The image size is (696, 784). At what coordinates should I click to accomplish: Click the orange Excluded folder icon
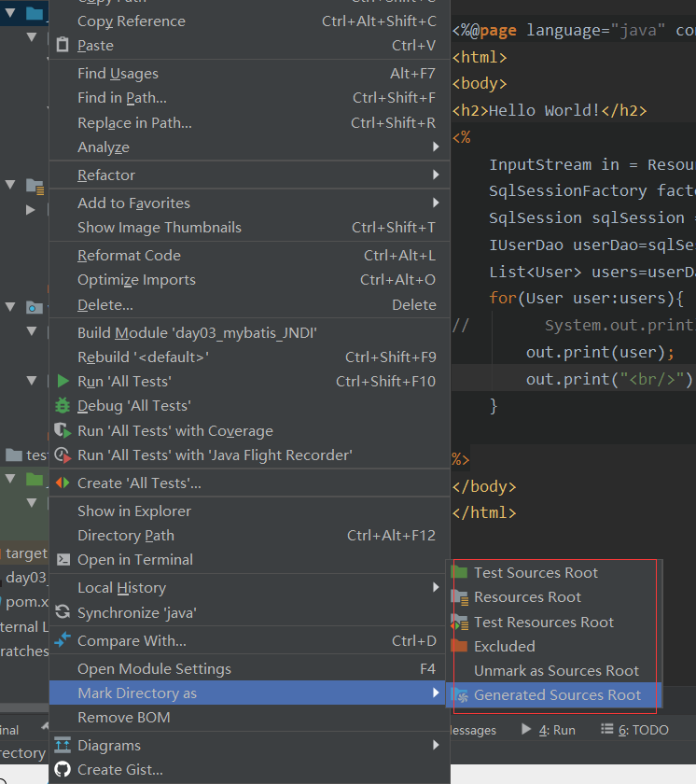click(x=459, y=646)
